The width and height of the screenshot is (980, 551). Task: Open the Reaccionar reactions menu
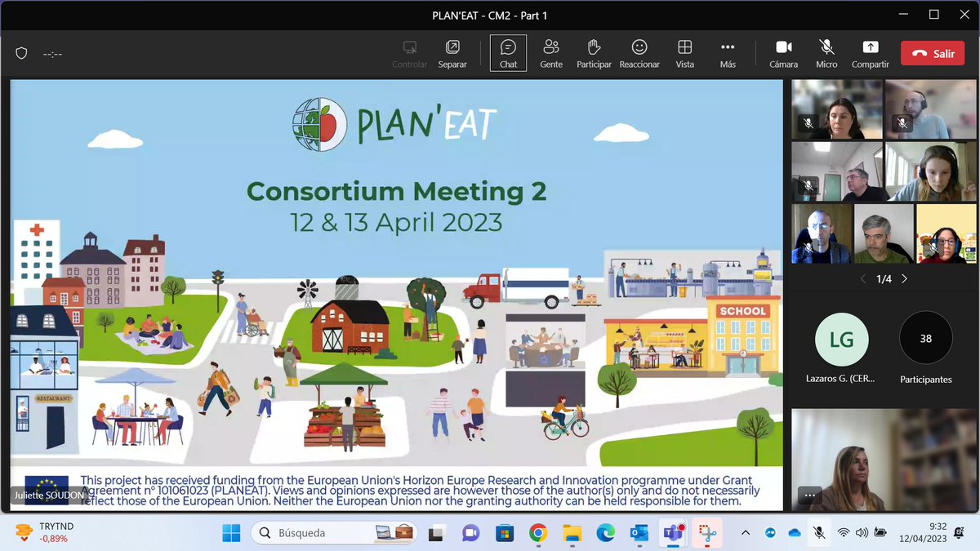pyautogui.click(x=639, y=53)
